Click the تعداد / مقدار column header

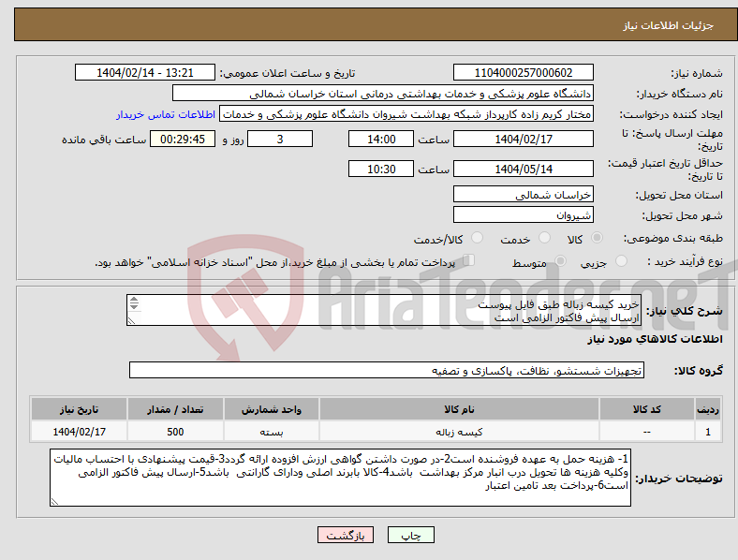point(175,409)
